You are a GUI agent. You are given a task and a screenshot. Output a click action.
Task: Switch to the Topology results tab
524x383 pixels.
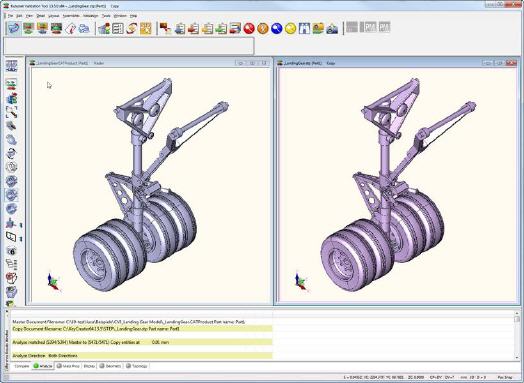[x=137, y=366]
